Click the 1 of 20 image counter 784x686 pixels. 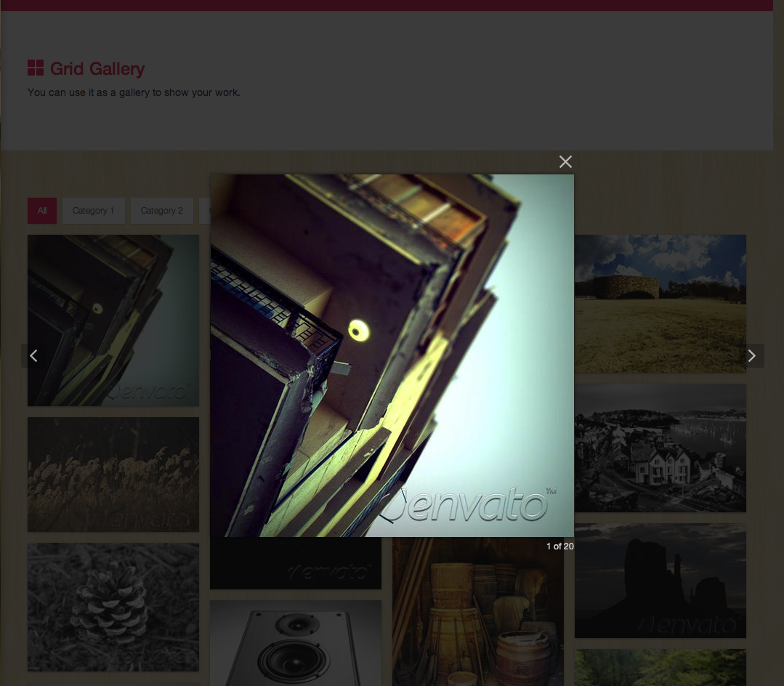[560, 546]
